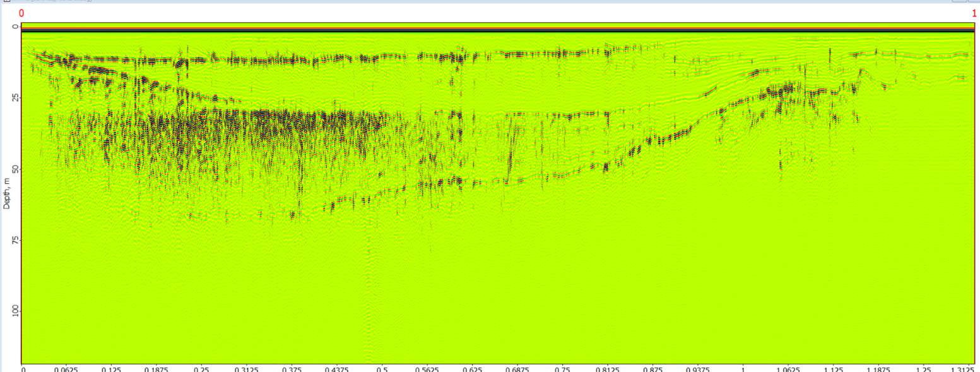Click the horizontal axis tick 1.1875
This screenshot has width=980, height=372.
878,369
